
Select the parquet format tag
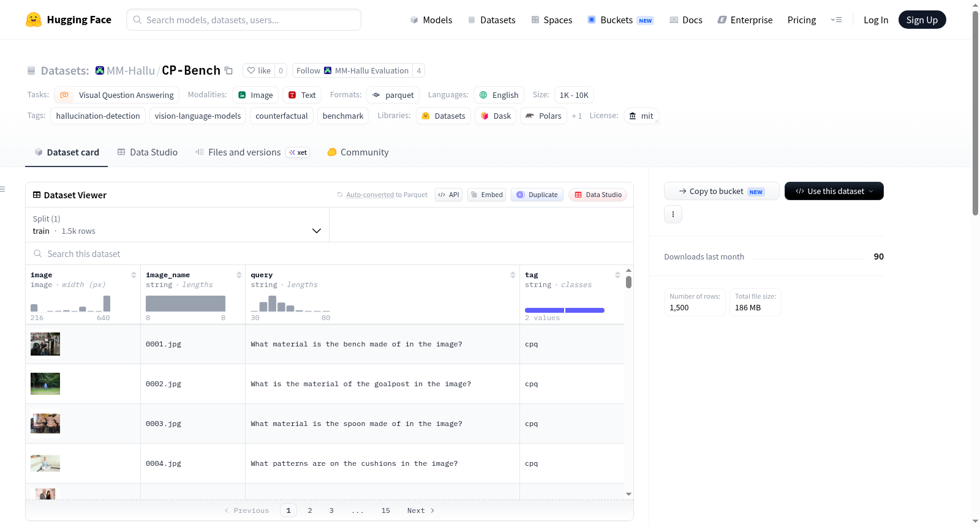tap(393, 95)
